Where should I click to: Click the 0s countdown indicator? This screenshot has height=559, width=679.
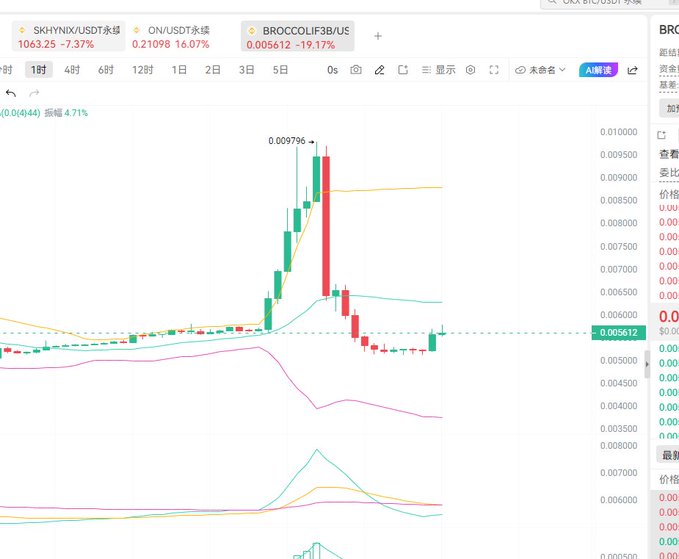332,70
